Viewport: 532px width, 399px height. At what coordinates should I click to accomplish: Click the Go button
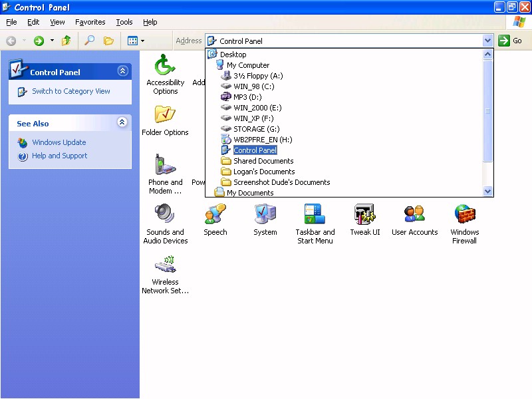click(x=510, y=41)
